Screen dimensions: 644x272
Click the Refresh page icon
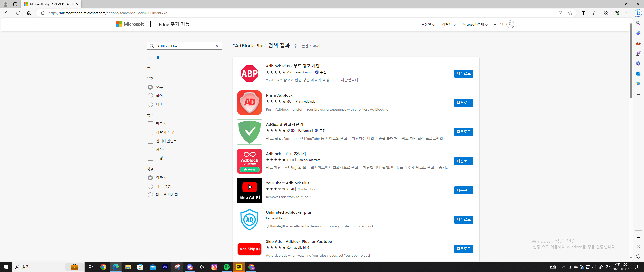pyautogui.click(x=18, y=13)
